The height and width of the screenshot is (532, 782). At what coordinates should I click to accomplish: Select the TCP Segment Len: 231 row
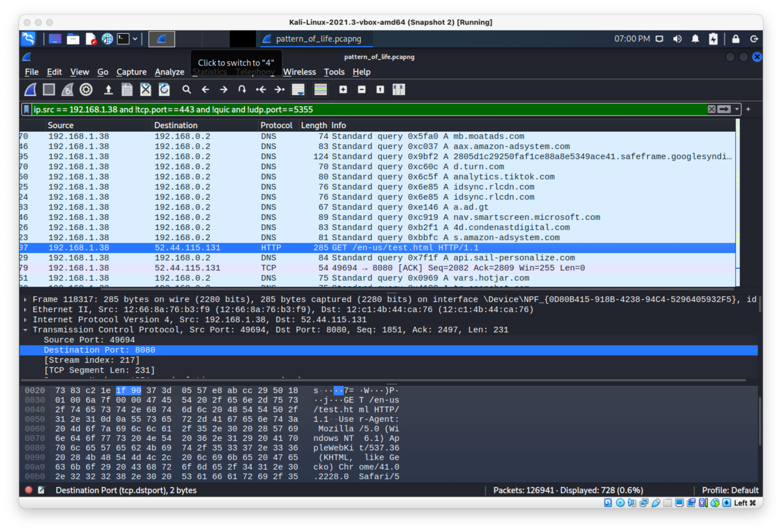[388, 370]
